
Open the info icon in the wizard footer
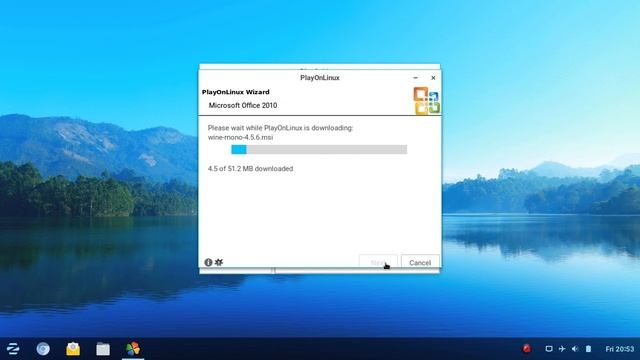pyautogui.click(x=208, y=262)
